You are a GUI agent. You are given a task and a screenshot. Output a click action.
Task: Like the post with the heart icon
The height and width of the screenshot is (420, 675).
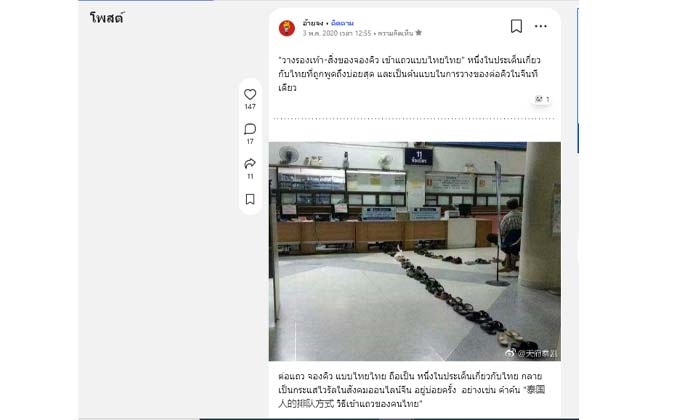pos(250,94)
